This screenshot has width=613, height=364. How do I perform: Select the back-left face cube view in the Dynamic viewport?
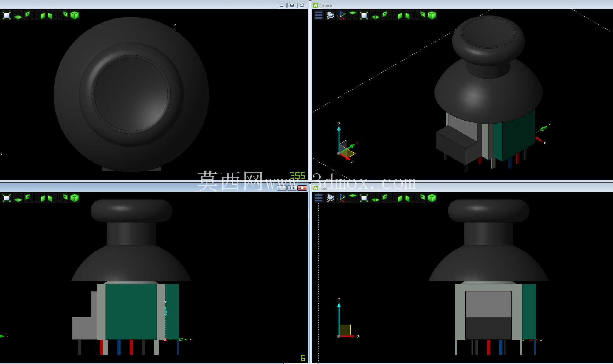click(387, 15)
